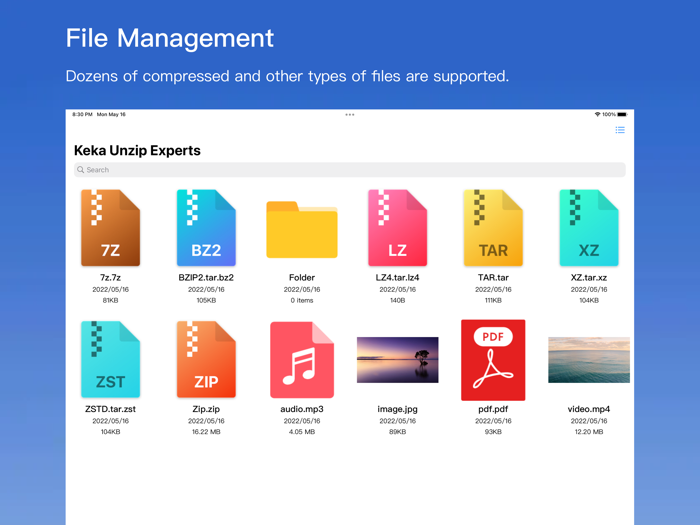Open the red pdf.pdf document icon
Viewport: 700px width, 525px height.
click(x=493, y=360)
